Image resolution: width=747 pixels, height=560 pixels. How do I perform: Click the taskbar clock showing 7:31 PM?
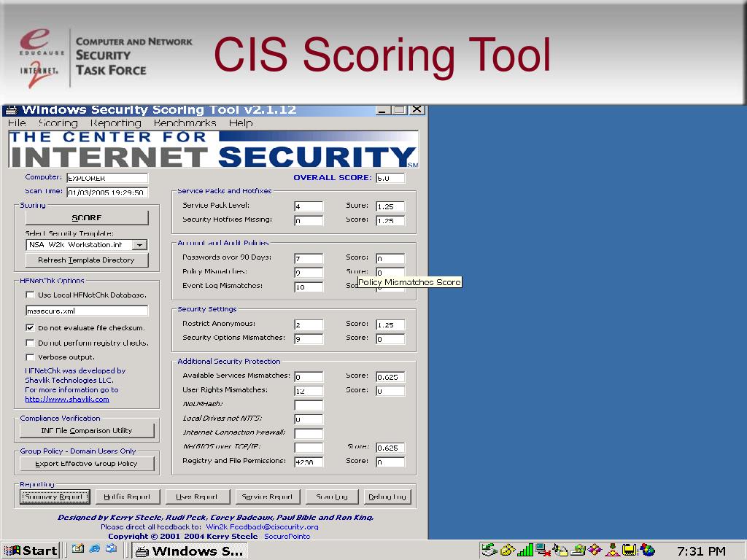click(x=701, y=551)
